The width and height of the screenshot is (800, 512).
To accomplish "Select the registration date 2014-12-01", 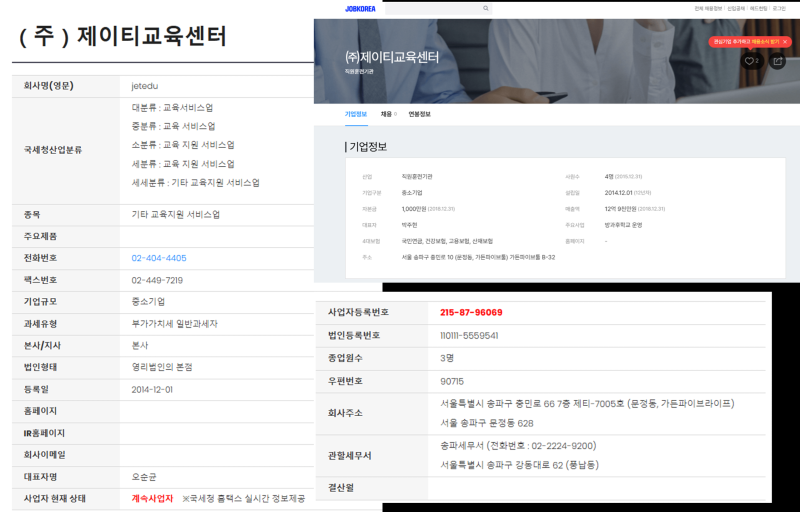I will point(152,390).
